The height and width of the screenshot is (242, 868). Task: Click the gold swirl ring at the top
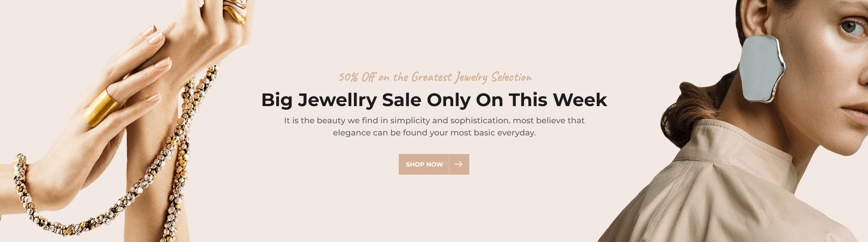coord(235,11)
